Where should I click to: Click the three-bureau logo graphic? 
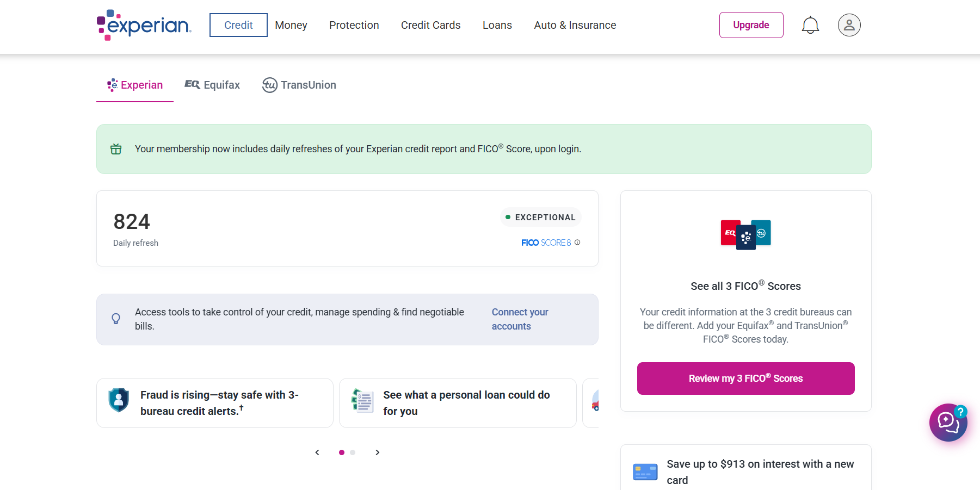pyautogui.click(x=746, y=234)
